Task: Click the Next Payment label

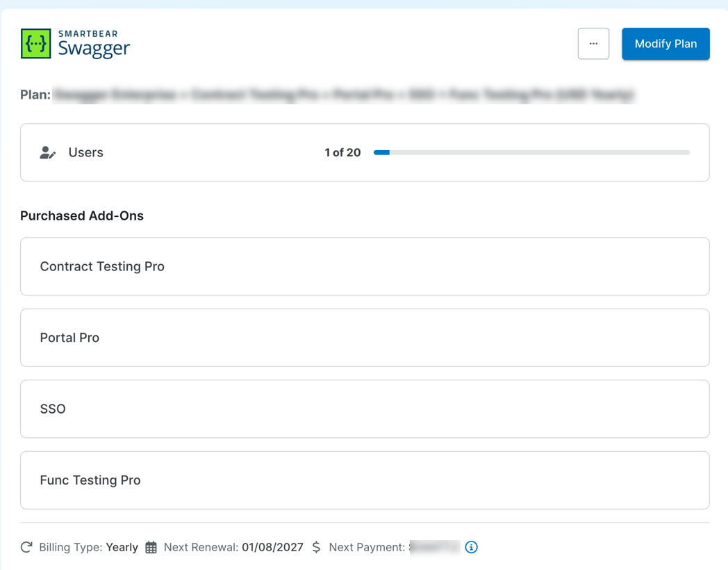Action: click(367, 547)
